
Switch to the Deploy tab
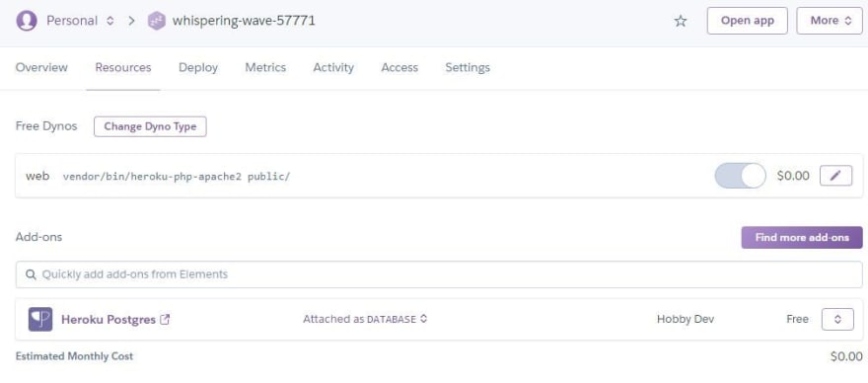pyautogui.click(x=198, y=68)
